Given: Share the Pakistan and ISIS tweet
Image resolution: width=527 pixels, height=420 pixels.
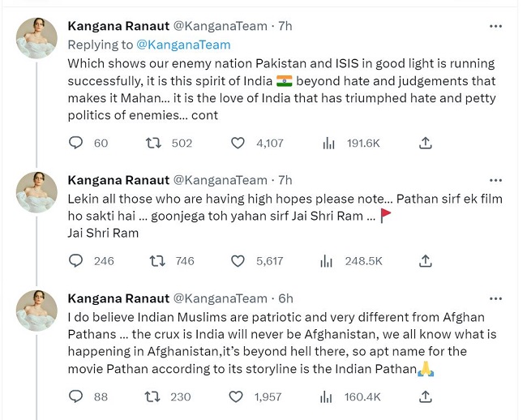Looking at the screenshot, I should click(x=425, y=143).
